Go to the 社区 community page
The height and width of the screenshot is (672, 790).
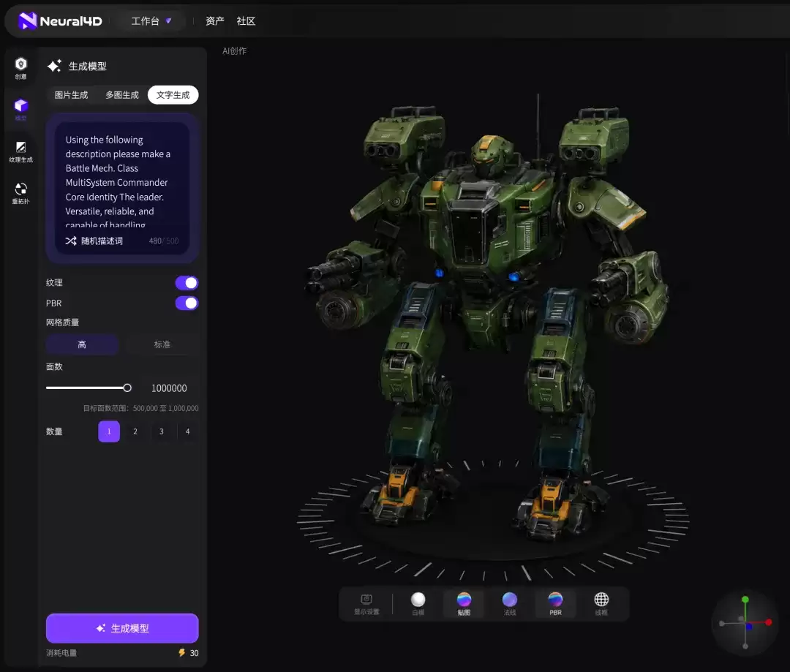[x=246, y=20]
